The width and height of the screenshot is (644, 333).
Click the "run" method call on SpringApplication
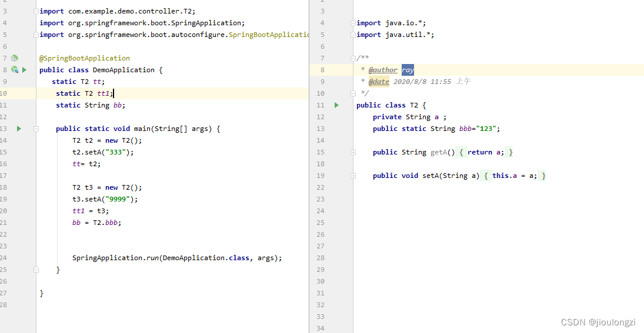(x=152, y=258)
